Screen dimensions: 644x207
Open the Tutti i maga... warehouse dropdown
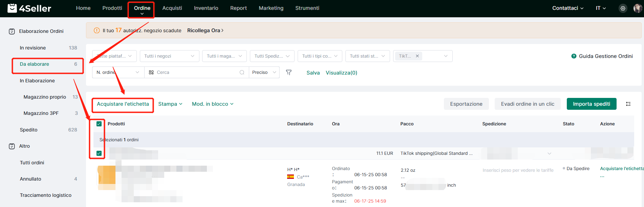[224, 56]
